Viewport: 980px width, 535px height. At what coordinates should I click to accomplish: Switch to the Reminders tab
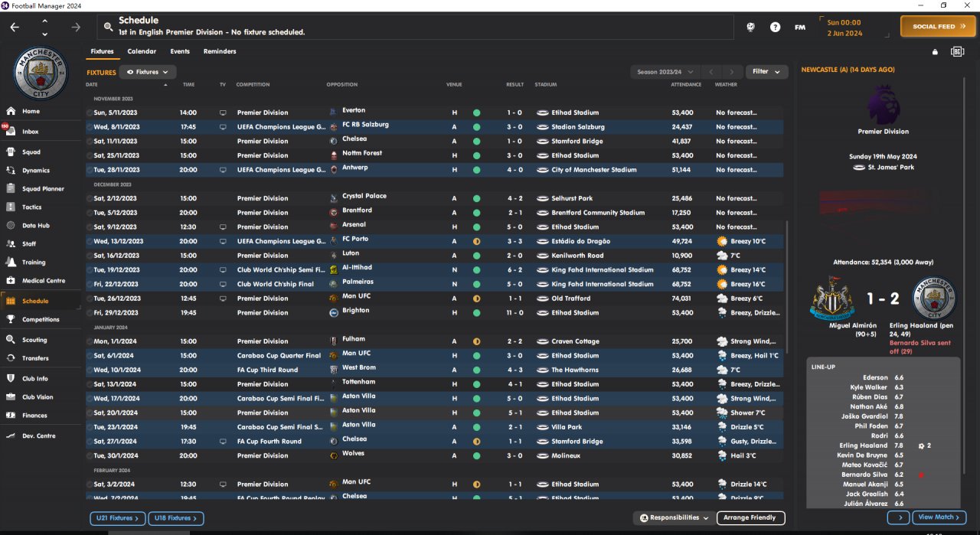[x=220, y=51]
